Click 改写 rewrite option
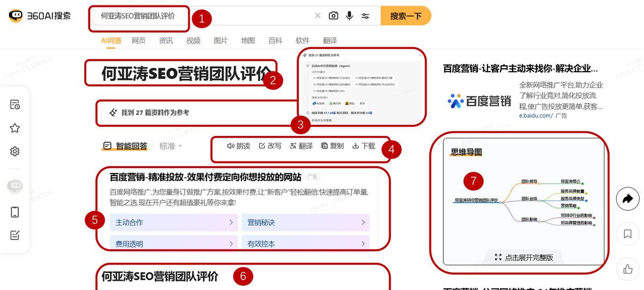Screen dimensions: 644x290 pos(270,146)
